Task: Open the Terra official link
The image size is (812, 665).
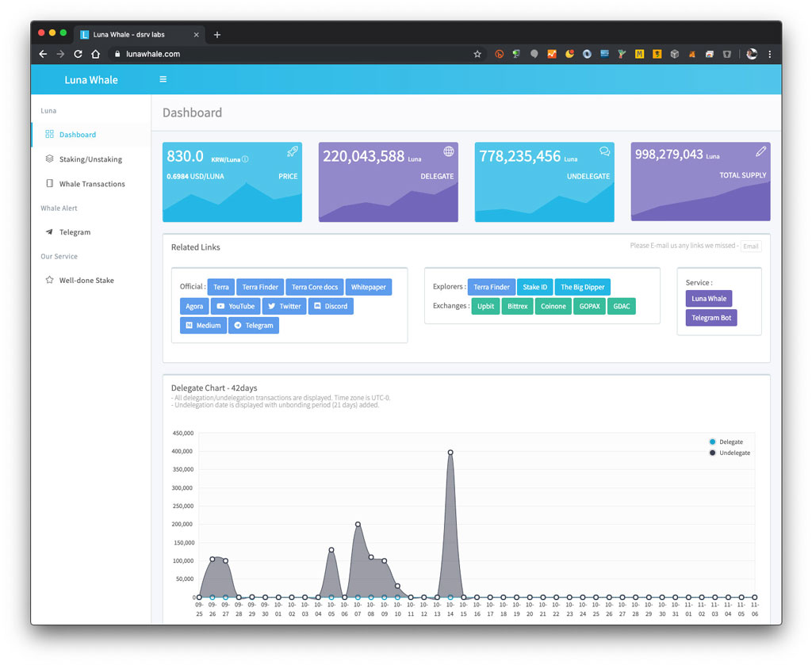Action: point(221,287)
